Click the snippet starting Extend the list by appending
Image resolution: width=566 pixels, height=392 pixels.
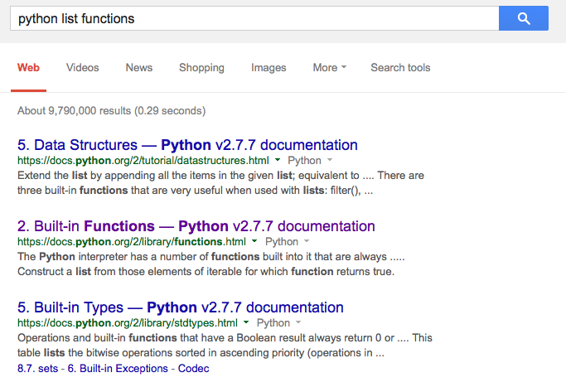[x=220, y=182]
